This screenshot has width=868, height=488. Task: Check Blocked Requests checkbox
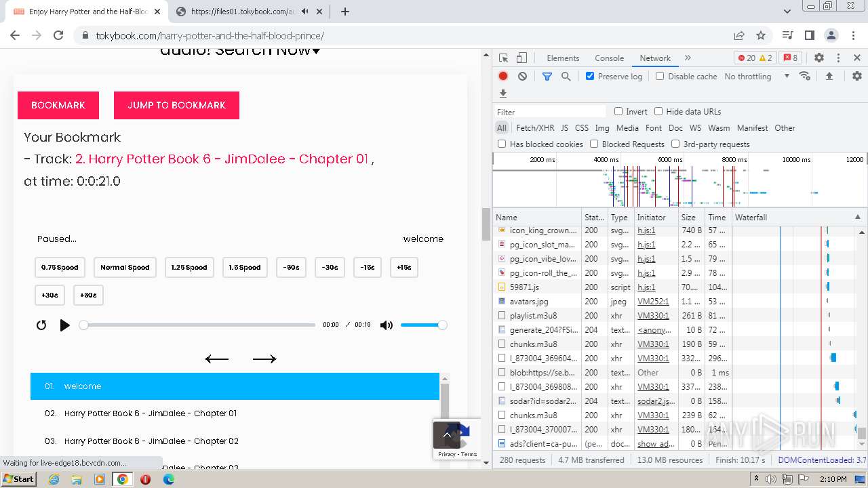(594, 144)
